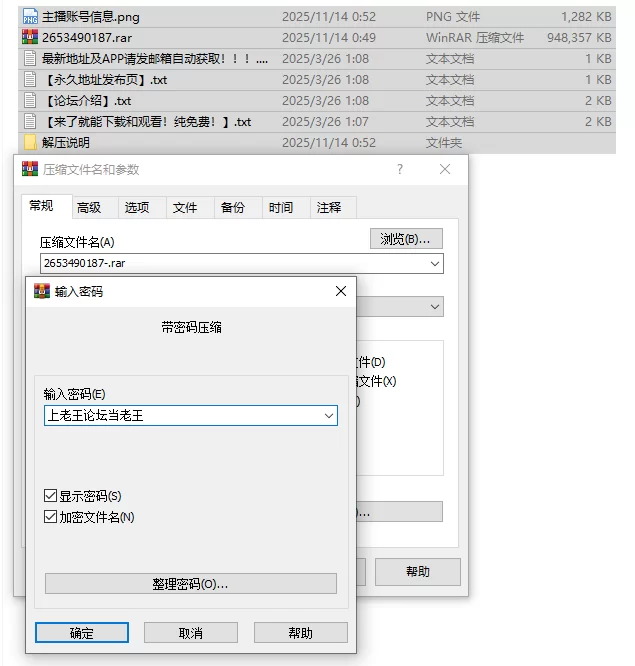Click the 浏览(B)... button

(x=406, y=239)
